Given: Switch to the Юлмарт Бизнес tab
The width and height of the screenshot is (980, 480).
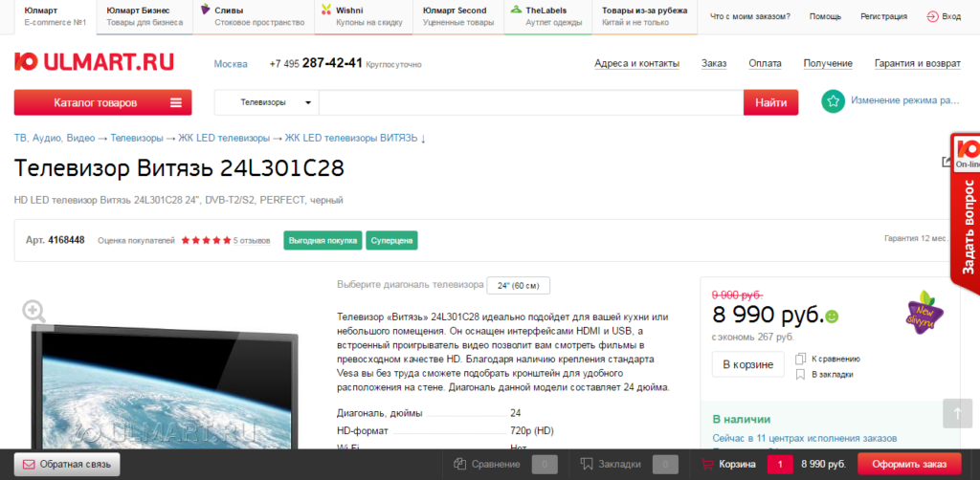Looking at the screenshot, I should (145, 17).
